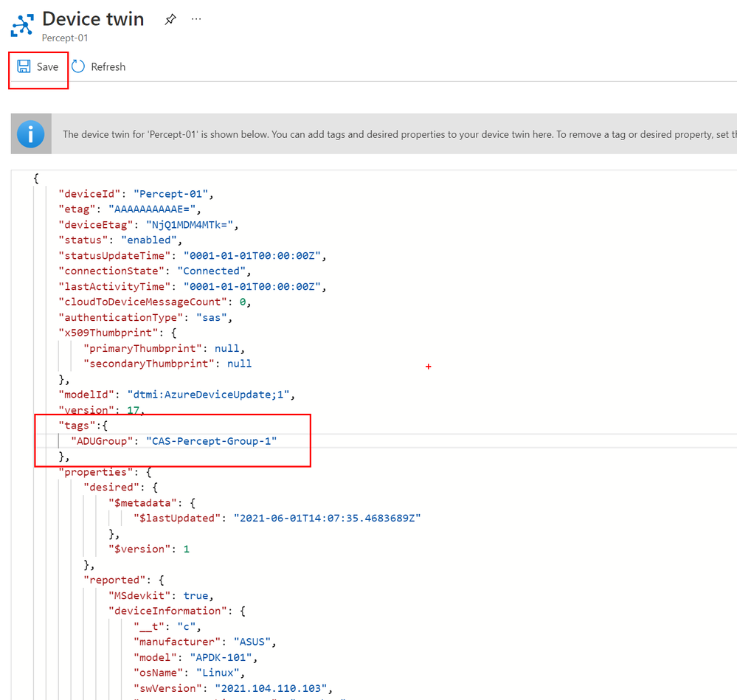This screenshot has width=737, height=700.
Task: Click the "lastActivityTime" key
Action: pos(114,287)
